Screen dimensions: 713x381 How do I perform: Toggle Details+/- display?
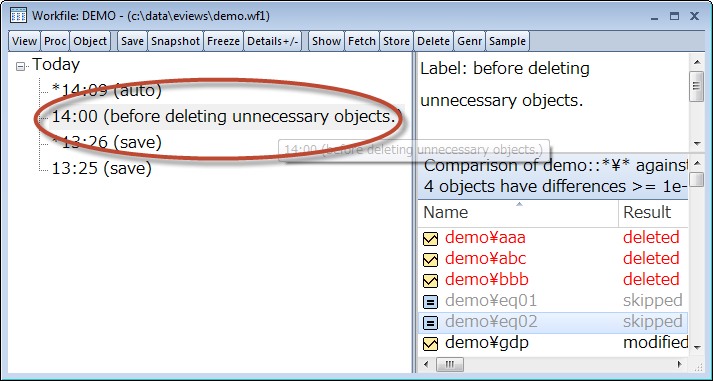coord(272,41)
